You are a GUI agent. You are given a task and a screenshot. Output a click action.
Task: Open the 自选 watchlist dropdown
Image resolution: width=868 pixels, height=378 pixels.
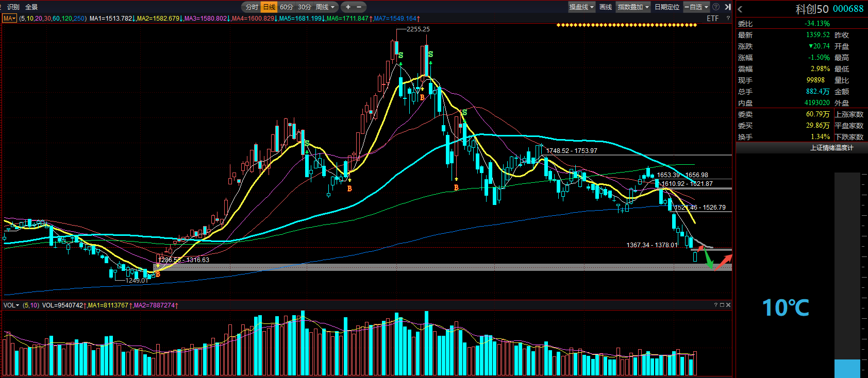[x=696, y=7]
